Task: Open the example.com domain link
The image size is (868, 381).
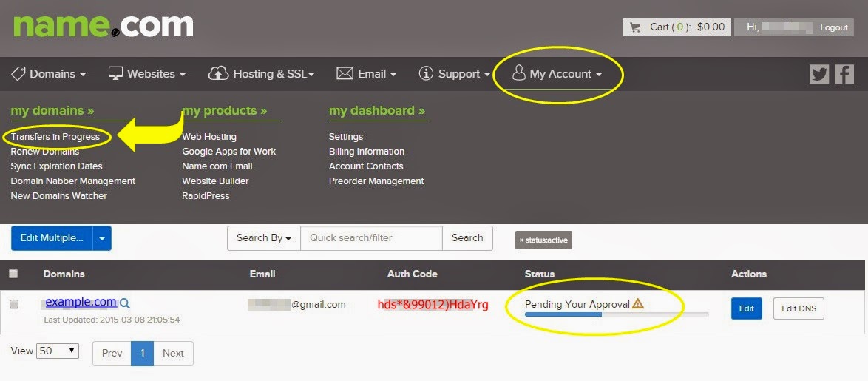Action: tap(81, 303)
